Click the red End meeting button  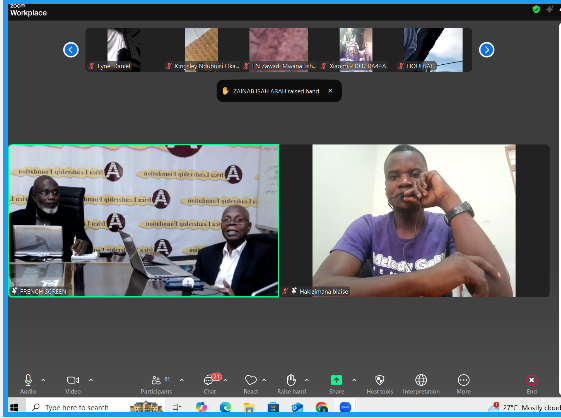[532, 383]
